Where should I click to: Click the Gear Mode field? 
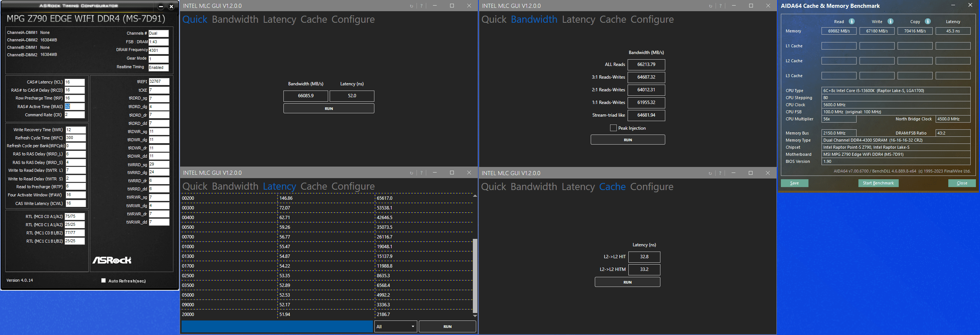(158, 59)
